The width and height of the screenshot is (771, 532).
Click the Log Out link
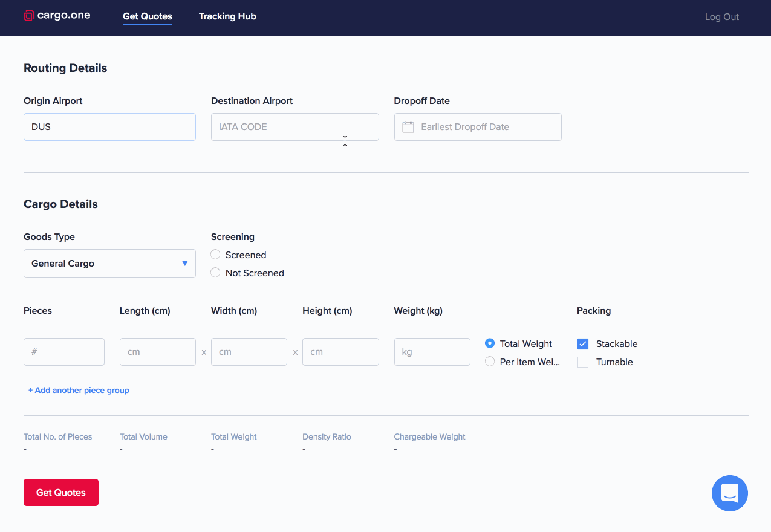[722, 17]
